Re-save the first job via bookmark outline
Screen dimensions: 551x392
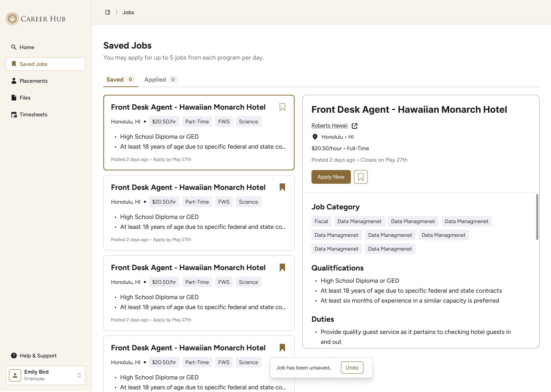(282, 107)
